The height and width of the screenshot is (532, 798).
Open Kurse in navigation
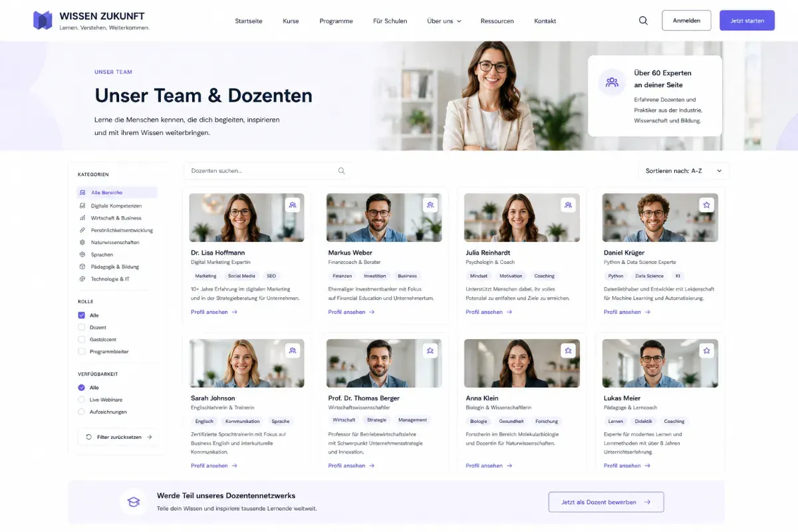coord(291,21)
